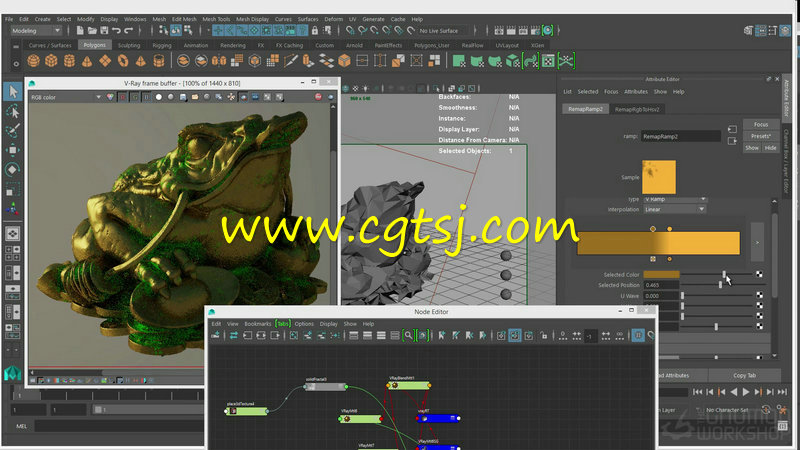The width and height of the screenshot is (800, 450).
Task: Switch to the Sculpting shelf tab
Action: click(129, 45)
